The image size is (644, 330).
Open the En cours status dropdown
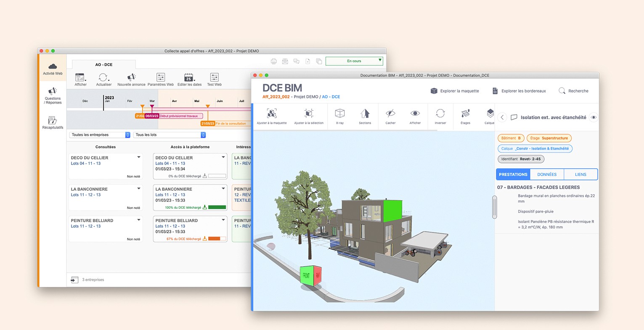(x=354, y=61)
